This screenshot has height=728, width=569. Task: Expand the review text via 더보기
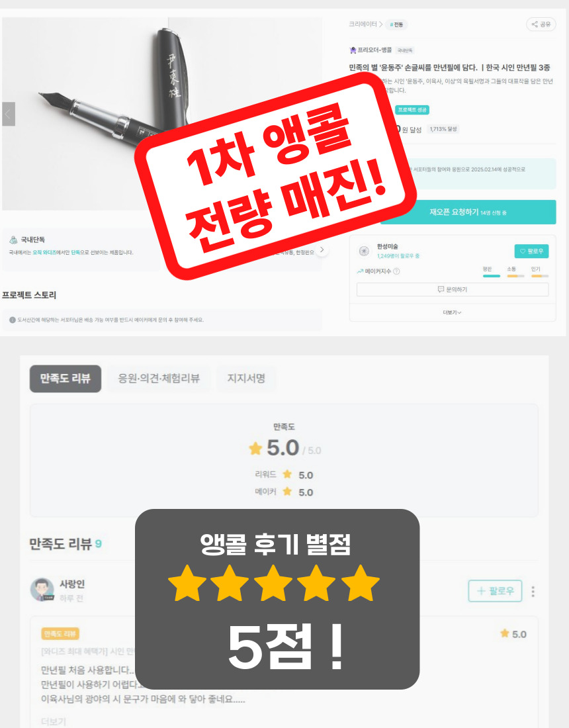(54, 721)
